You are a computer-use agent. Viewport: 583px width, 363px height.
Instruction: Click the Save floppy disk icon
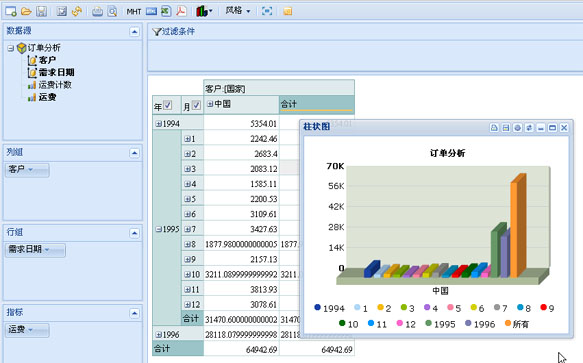point(41,12)
